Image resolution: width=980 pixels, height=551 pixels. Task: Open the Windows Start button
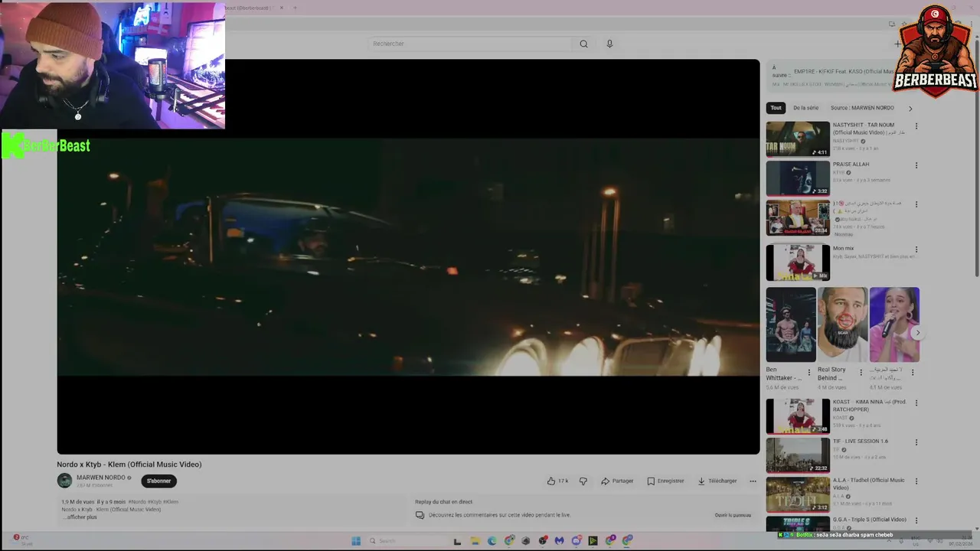click(356, 541)
